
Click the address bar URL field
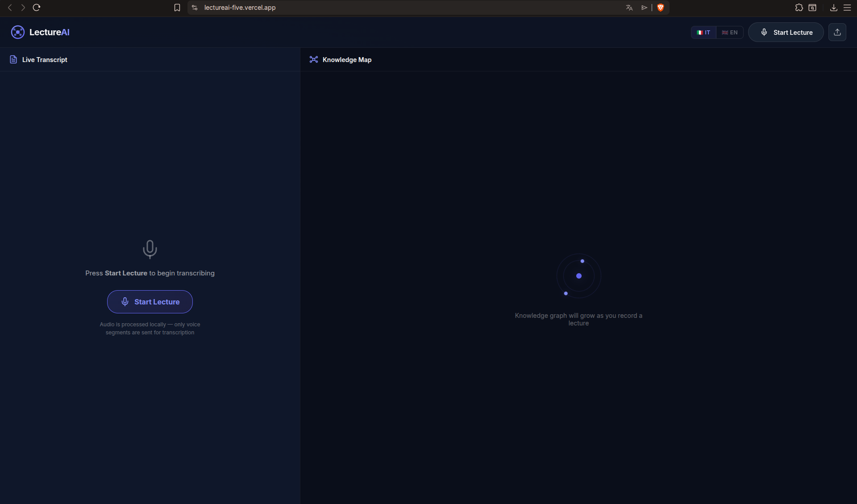tap(357, 8)
